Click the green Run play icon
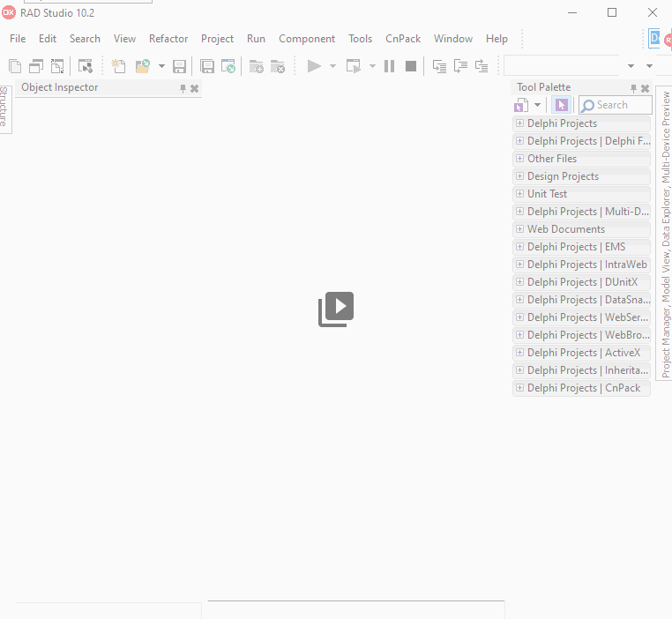This screenshot has width=672, height=619. coord(314,66)
